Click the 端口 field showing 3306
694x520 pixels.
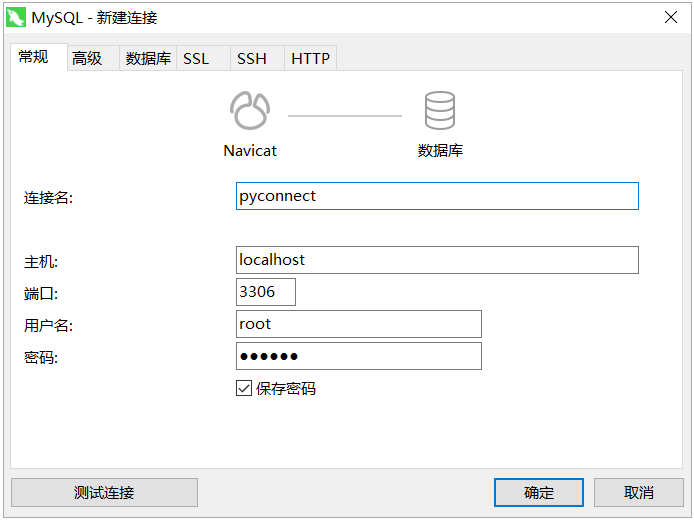coord(266,292)
